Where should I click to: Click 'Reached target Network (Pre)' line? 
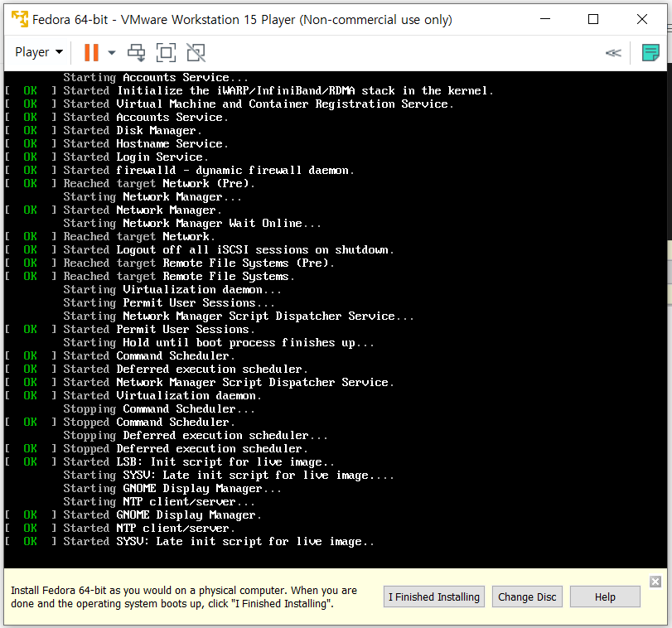pos(130,184)
